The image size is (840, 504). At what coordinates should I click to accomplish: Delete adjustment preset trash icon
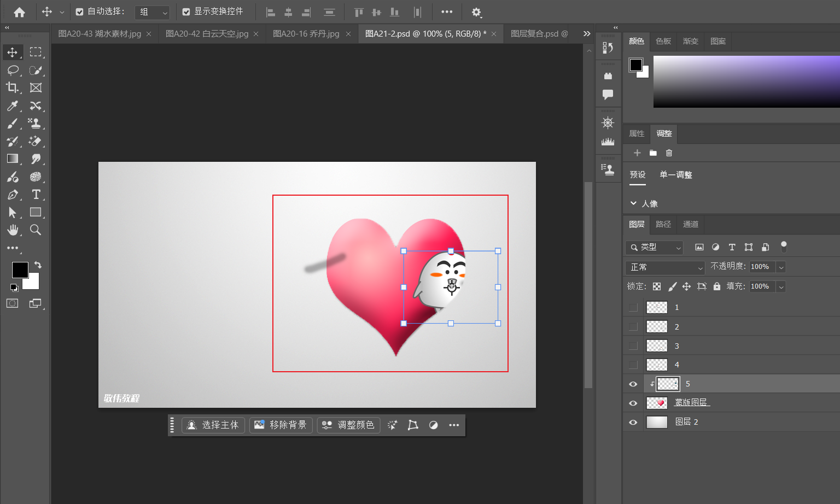click(669, 153)
